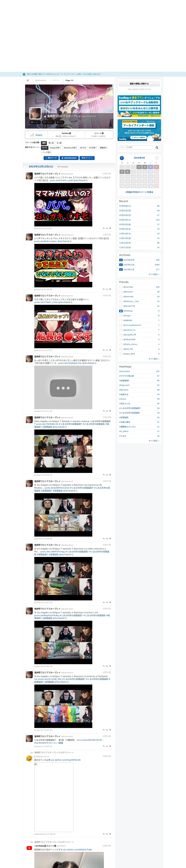Open the 2025年05月 archive list icon

[x=121, y=260]
